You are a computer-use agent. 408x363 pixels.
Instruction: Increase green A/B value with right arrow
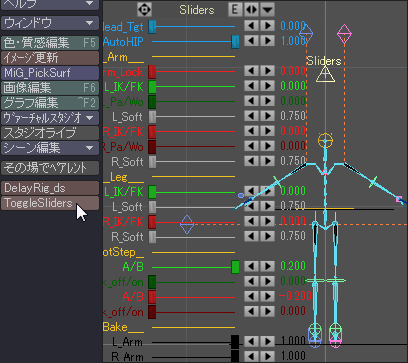point(267,266)
